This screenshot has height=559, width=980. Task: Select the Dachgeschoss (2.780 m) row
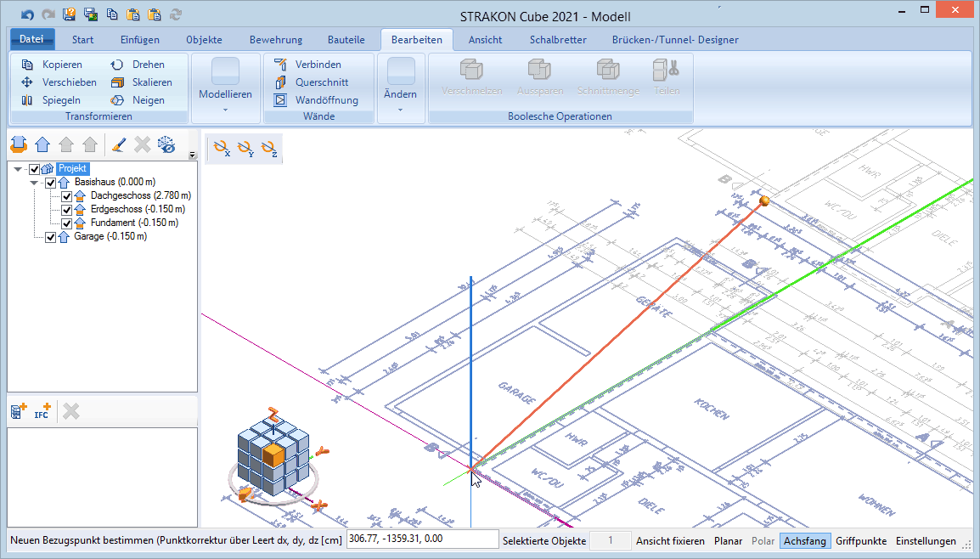[x=141, y=196]
